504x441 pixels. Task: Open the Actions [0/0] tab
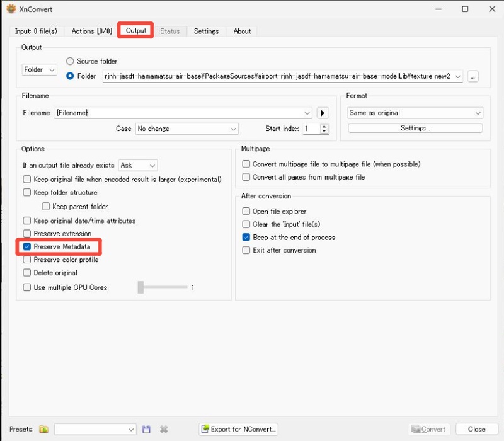point(91,31)
